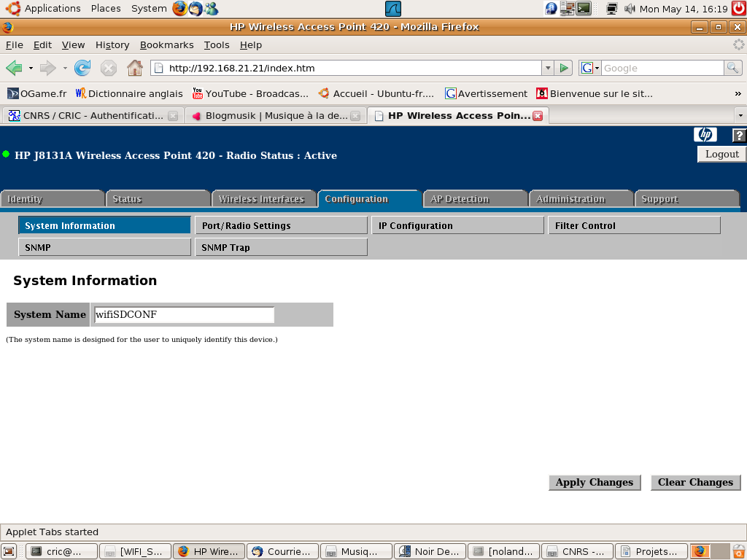
Task: Open the Wireless Interfaces tab
Action: tap(263, 198)
